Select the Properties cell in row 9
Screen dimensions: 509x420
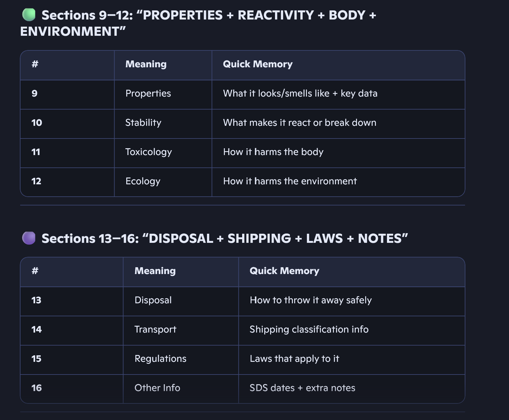[x=148, y=94]
